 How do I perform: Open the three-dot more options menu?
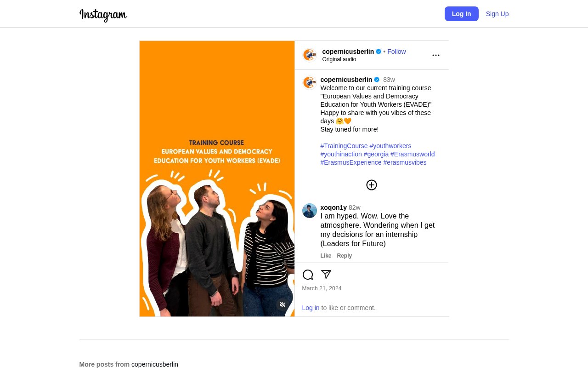coord(436,55)
